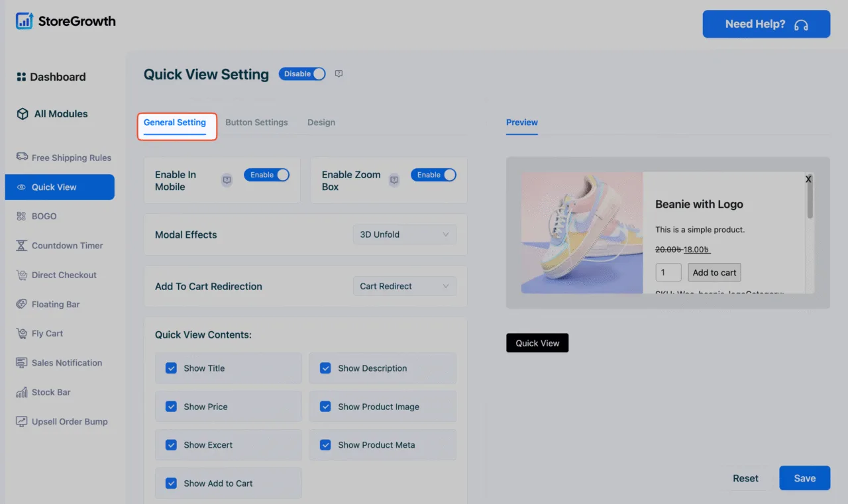Viewport: 848px width, 504px height.
Task: Open the Direct Checkout module
Action: [56, 275]
